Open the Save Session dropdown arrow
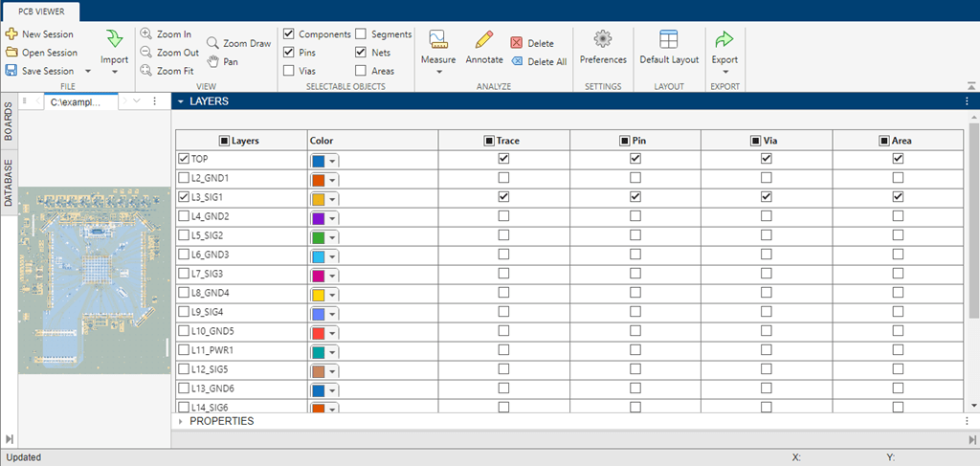Image resolution: width=980 pixels, height=466 pixels. 88,71
